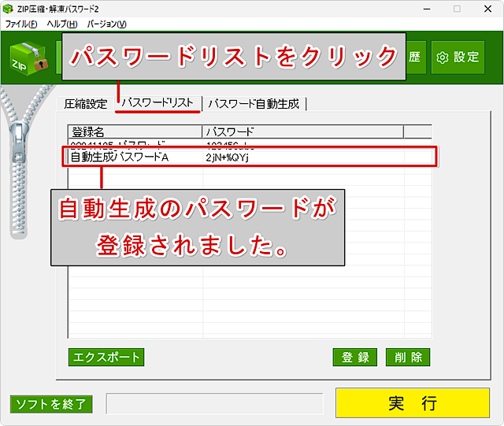Viewport: 504px width, 426px height.
Task: Open settings with the 設定 gear button
Action: [x=458, y=57]
